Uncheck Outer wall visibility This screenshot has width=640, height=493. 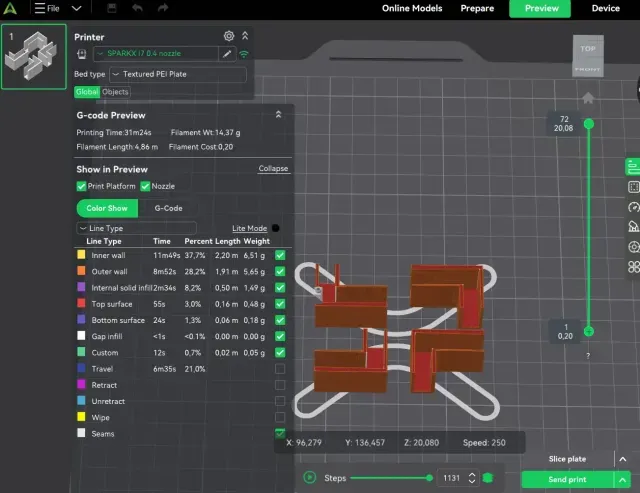pyautogui.click(x=280, y=271)
